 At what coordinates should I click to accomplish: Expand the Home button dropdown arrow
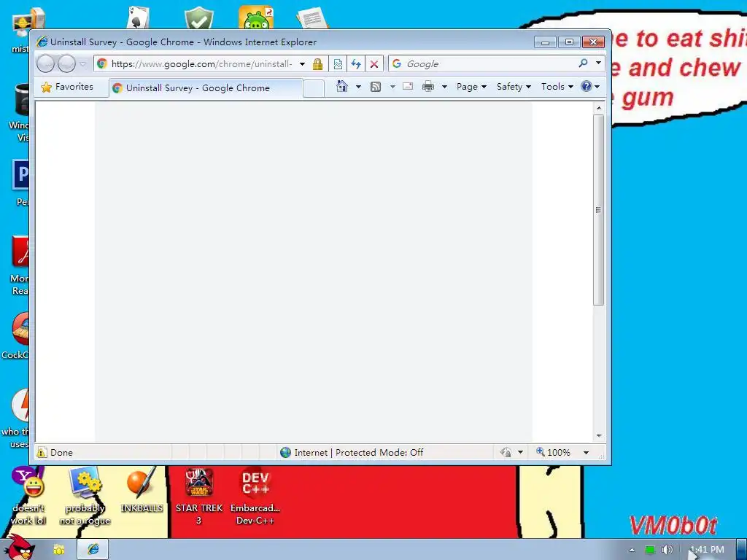[x=358, y=87]
